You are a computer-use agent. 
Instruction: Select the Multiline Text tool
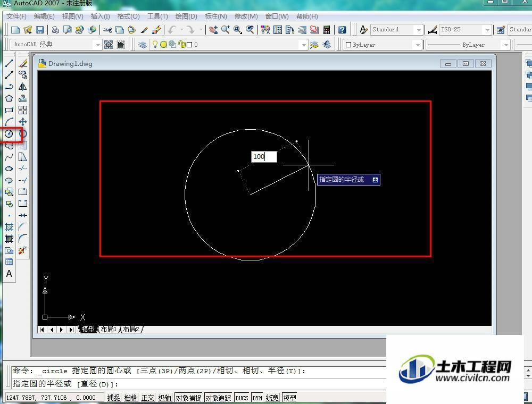(9, 274)
